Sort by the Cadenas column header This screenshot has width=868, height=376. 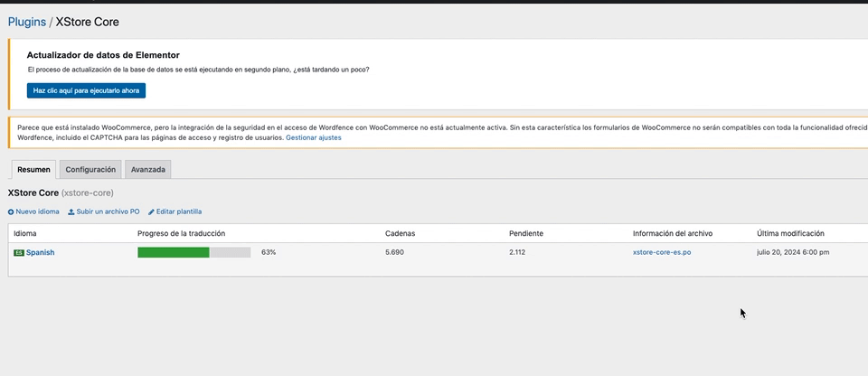[400, 233]
